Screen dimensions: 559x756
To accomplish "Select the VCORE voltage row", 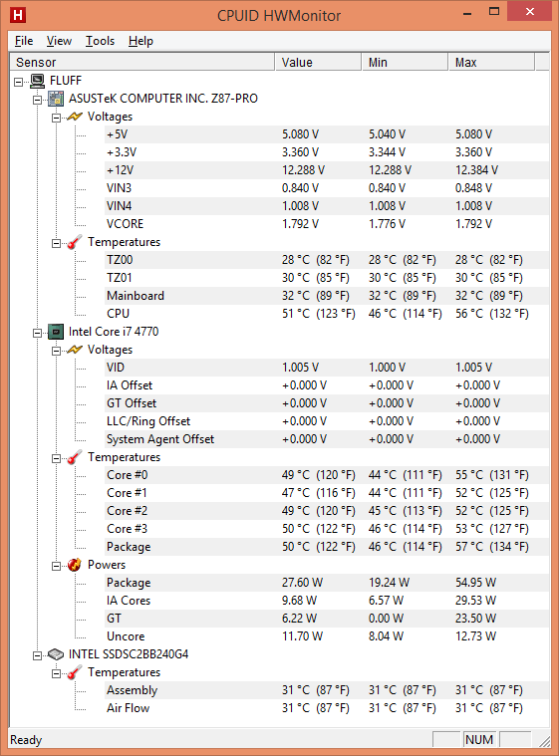I will pos(327,224).
